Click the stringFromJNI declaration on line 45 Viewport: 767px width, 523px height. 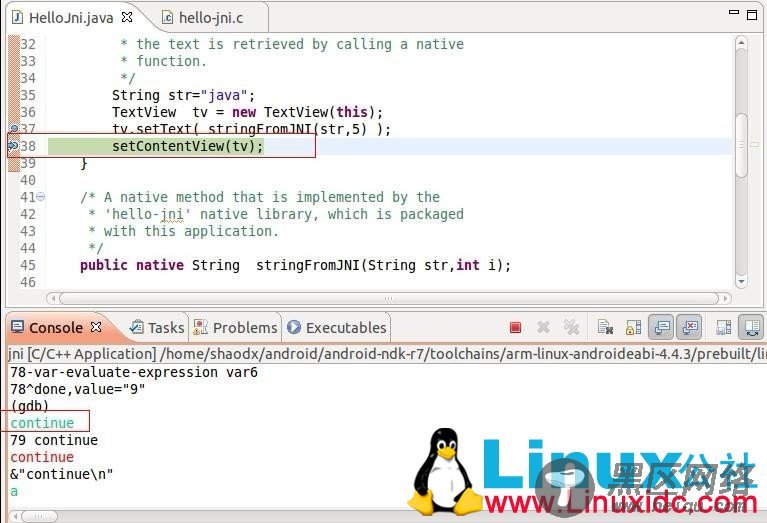[x=295, y=265]
